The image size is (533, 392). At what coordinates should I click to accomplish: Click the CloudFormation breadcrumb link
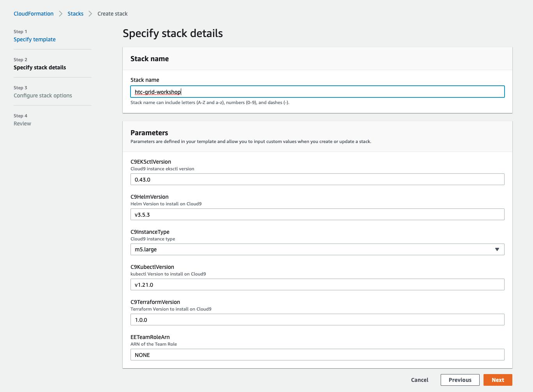(x=34, y=14)
